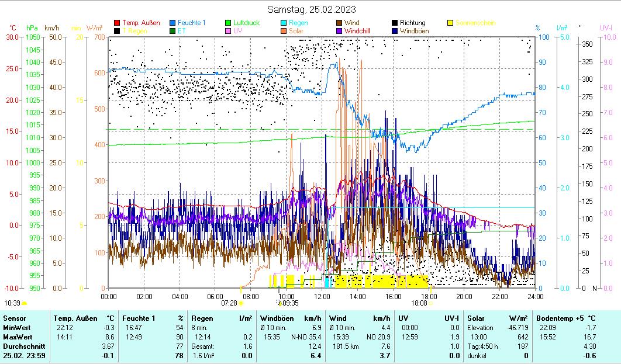Click the yellow Sonnenschein legend square
This screenshot has height=364, width=621.
point(451,23)
